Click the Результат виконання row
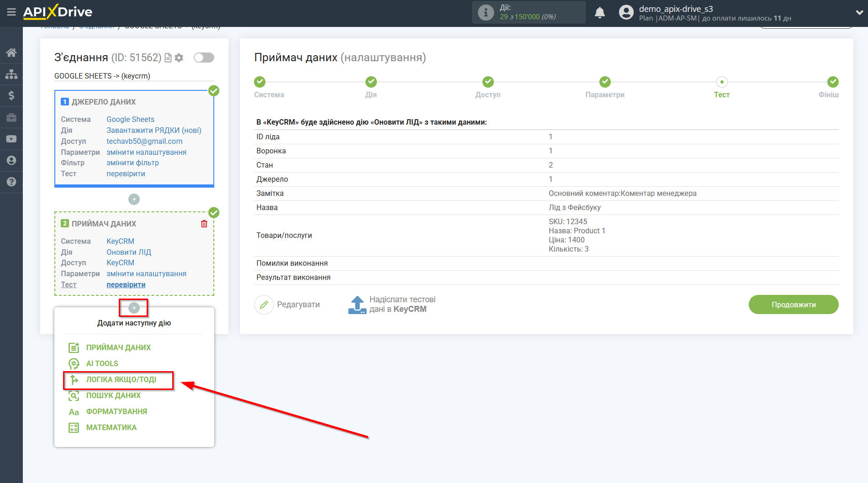 (547, 277)
